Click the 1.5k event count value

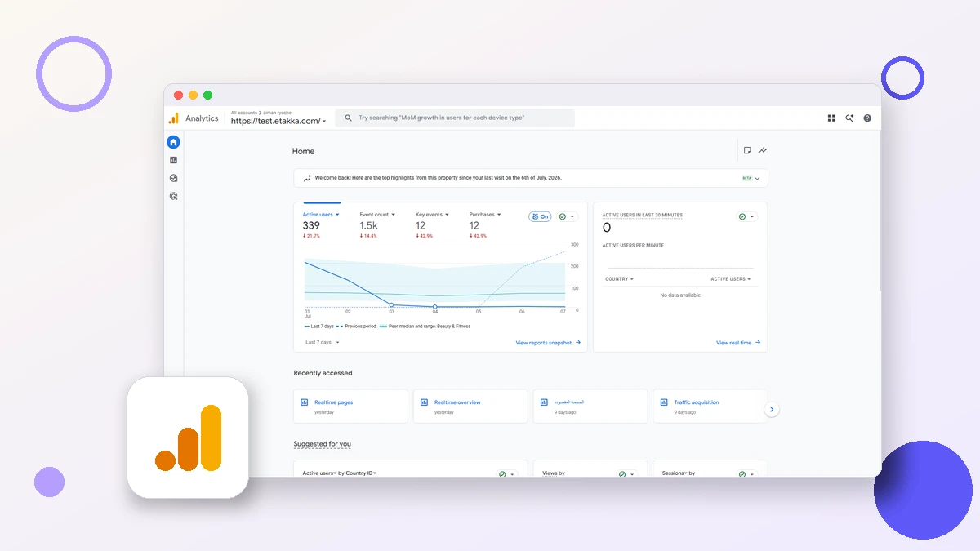369,225
